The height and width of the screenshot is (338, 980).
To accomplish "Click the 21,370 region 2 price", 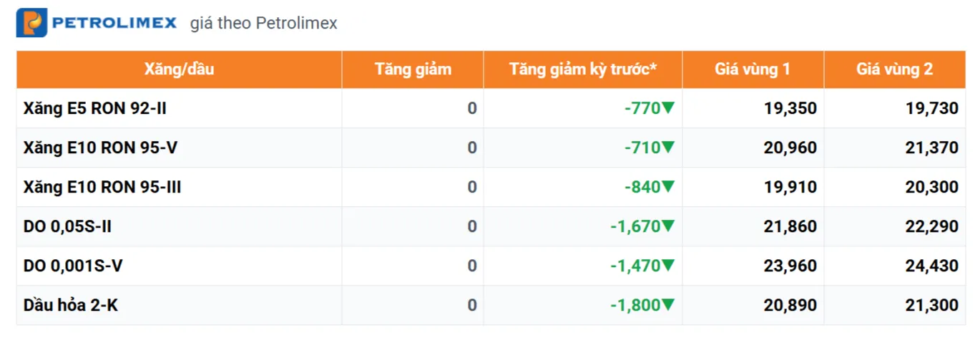I will coord(932,148).
